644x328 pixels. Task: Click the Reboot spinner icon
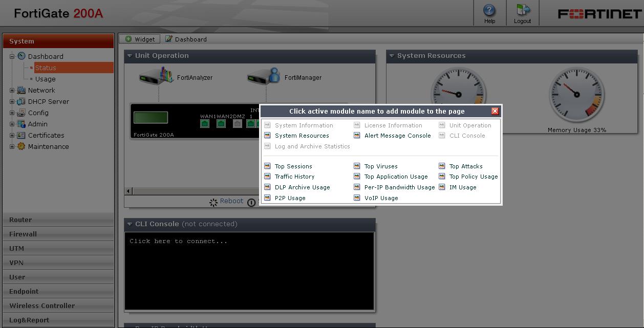pyautogui.click(x=213, y=202)
